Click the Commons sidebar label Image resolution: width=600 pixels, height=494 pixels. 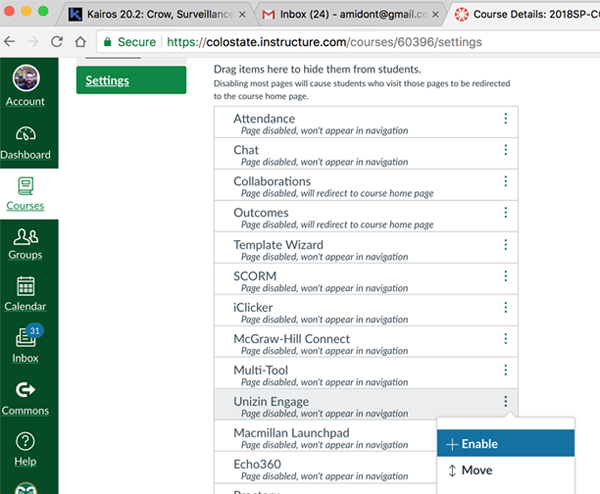point(25,411)
